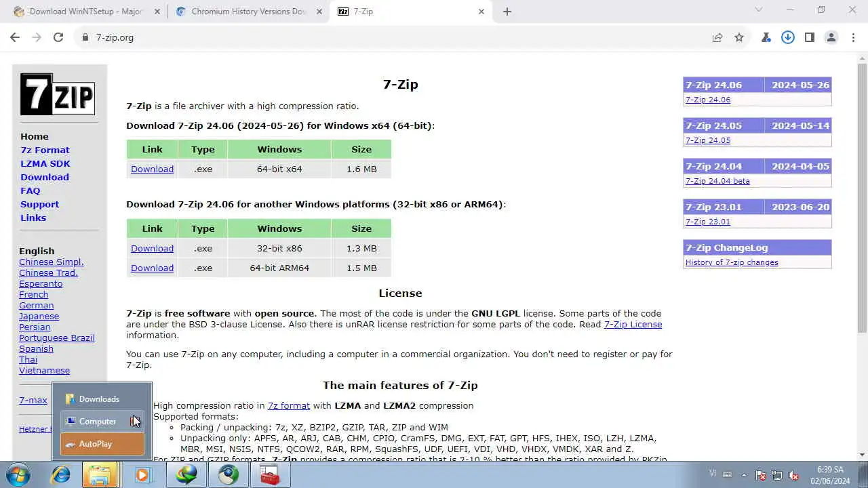
Task: Share this page icon in address bar
Action: click(x=717, y=37)
